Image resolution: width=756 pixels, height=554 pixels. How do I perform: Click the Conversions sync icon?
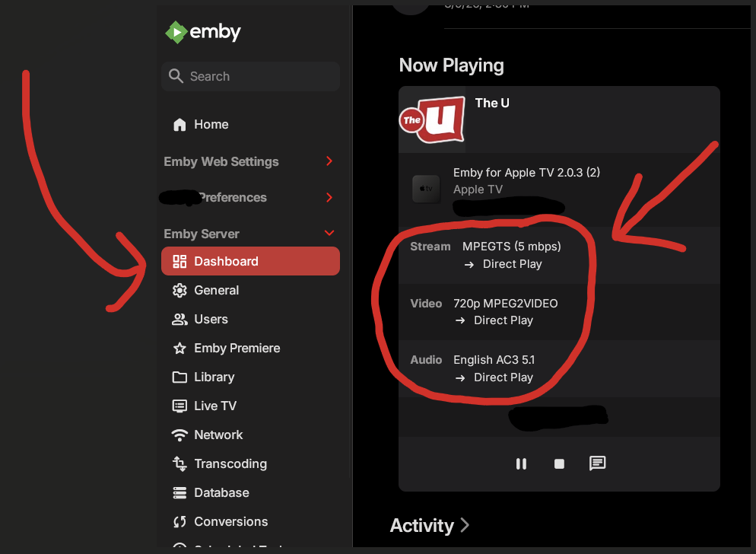click(179, 522)
